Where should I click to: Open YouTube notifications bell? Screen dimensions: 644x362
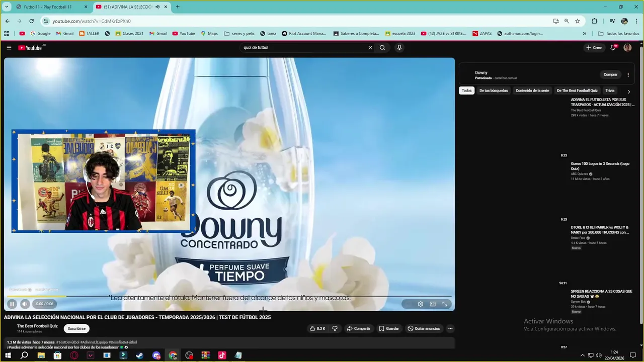[613, 48]
